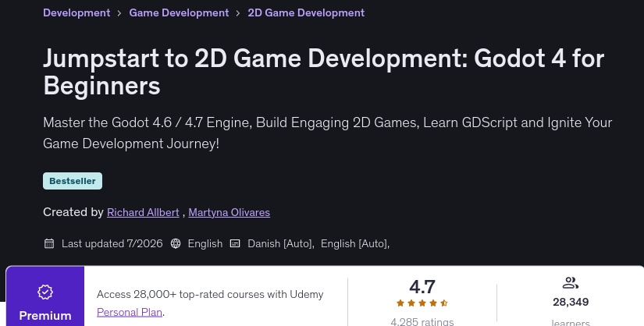Click the Bestseller badge
Viewport: 644px width, 326px height.
coord(73,181)
